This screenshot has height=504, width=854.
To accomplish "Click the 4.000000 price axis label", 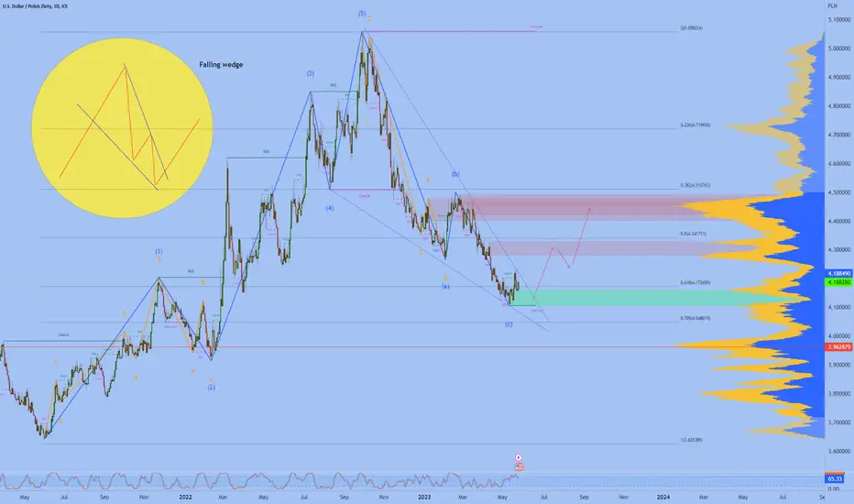I will point(838,336).
